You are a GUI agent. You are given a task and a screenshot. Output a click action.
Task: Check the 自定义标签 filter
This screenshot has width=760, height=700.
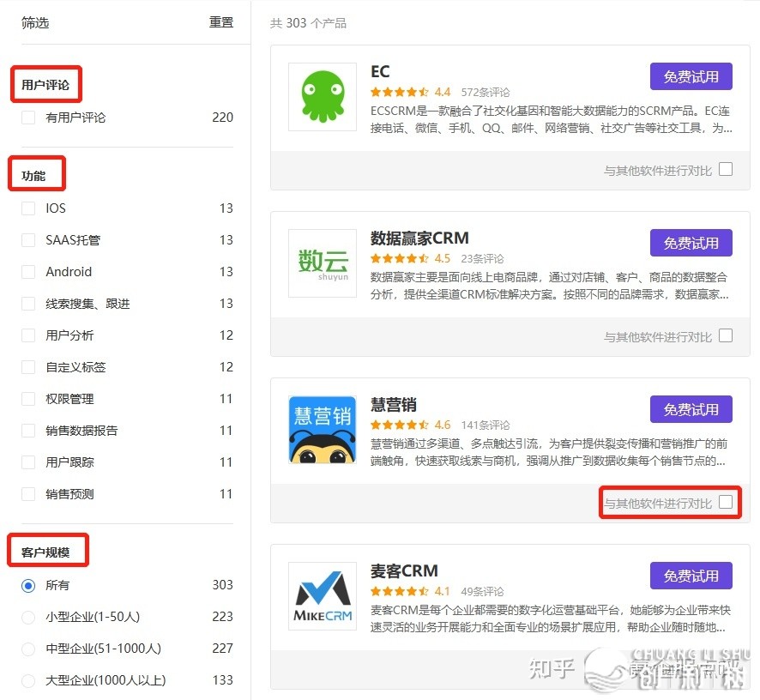[x=28, y=367]
